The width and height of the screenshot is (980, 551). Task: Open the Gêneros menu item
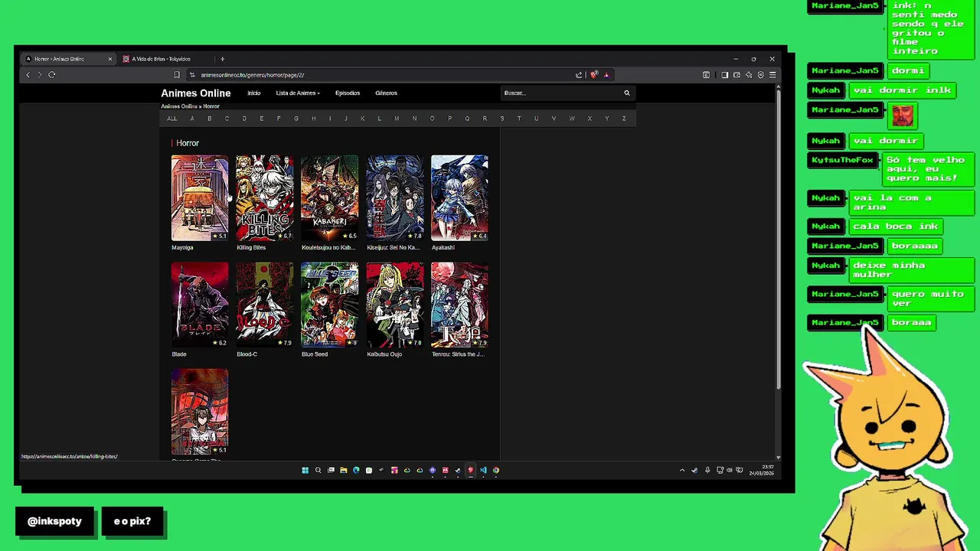tap(386, 93)
